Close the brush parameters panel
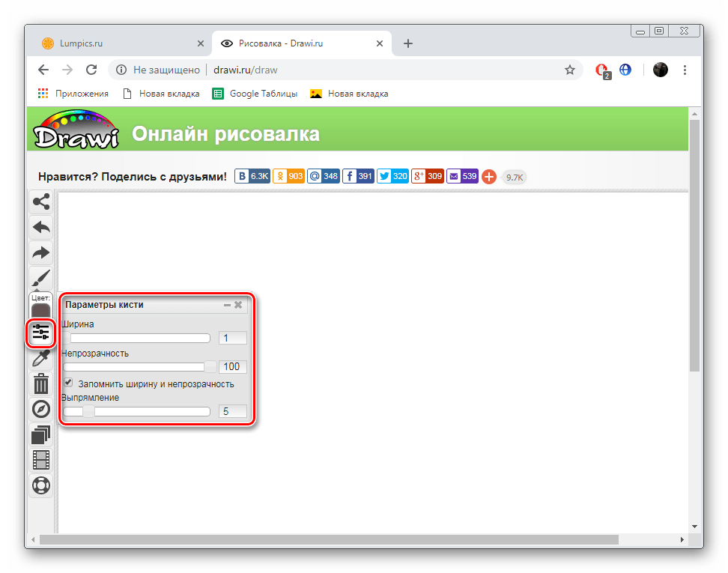The height and width of the screenshot is (573, 728). (x=238, y=305)
